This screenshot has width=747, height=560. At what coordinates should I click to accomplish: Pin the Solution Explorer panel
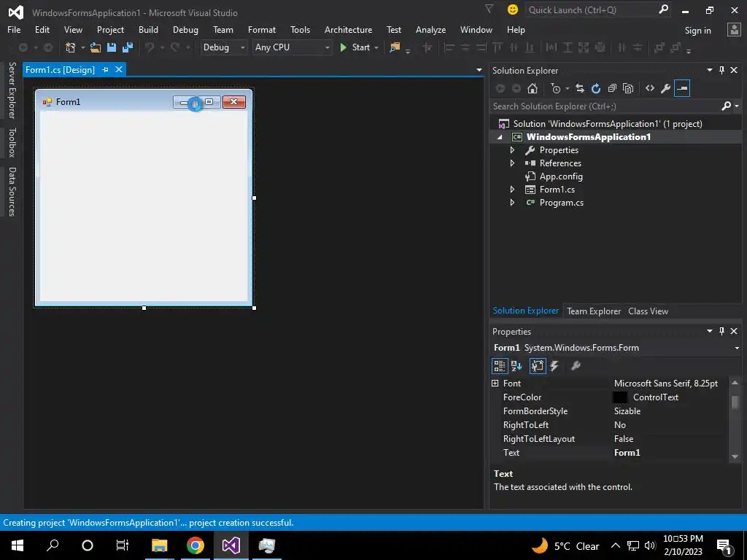coord(721,70)
